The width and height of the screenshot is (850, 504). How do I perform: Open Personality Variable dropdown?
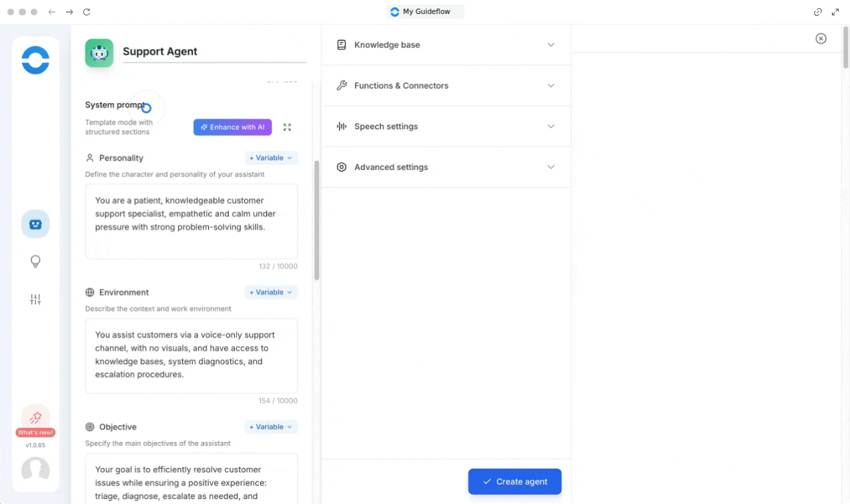click(x=271, y=158)
